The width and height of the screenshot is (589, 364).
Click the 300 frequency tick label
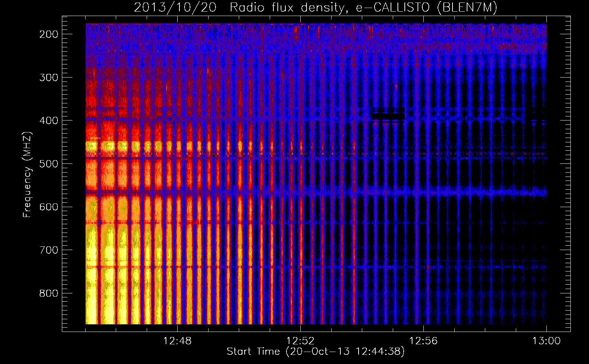[49, 78]
